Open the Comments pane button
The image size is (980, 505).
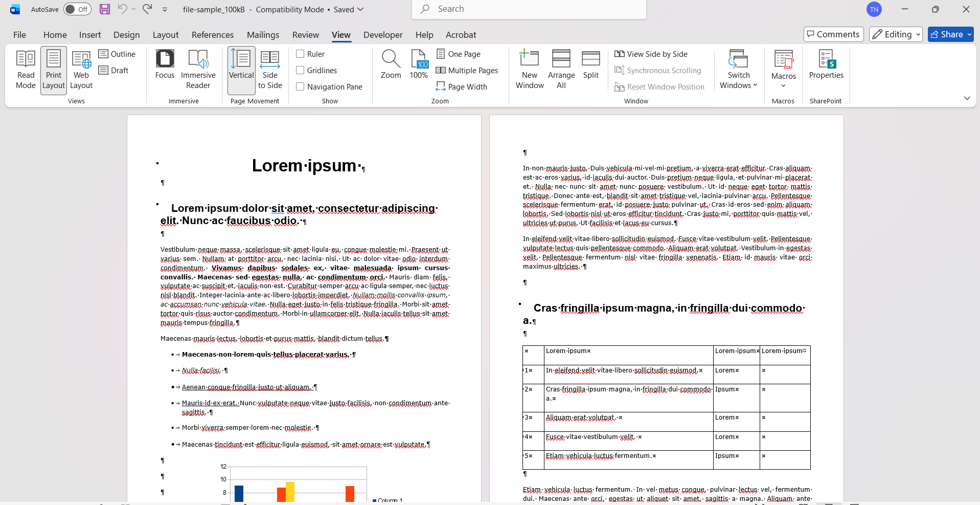coord(833,34)
